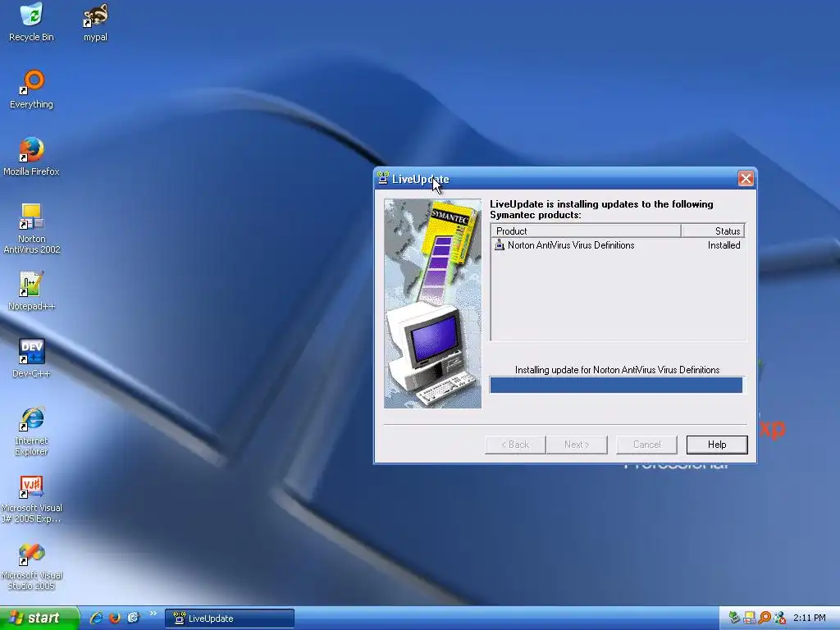840x630 pixels.
Task: Select the Norton AntiVirus 2002 shortcut
Action: click(32, 229)
